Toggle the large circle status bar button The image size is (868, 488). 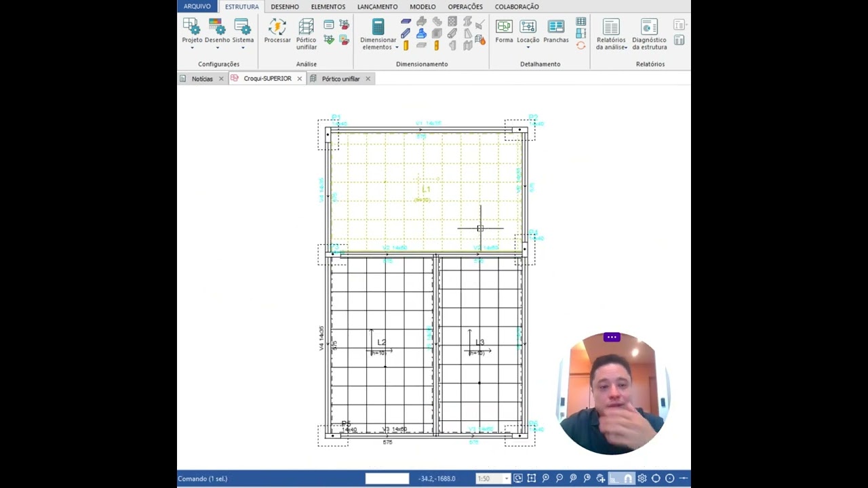click(x=656, y=479)
